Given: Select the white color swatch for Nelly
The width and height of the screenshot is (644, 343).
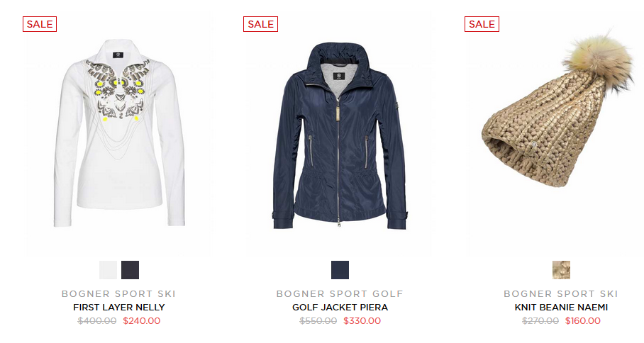Looking at the screenshot, I should pos(108,270).
